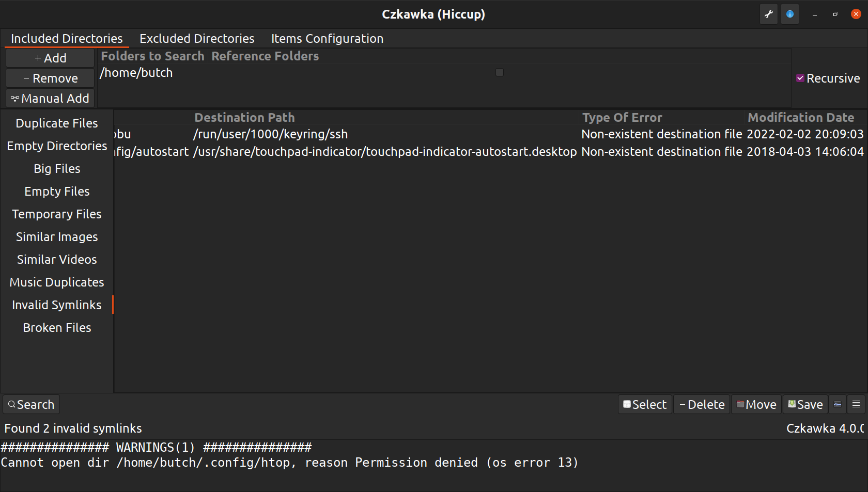
Task: Select Broken Files in the sidebar
Action: click(56, 327)
